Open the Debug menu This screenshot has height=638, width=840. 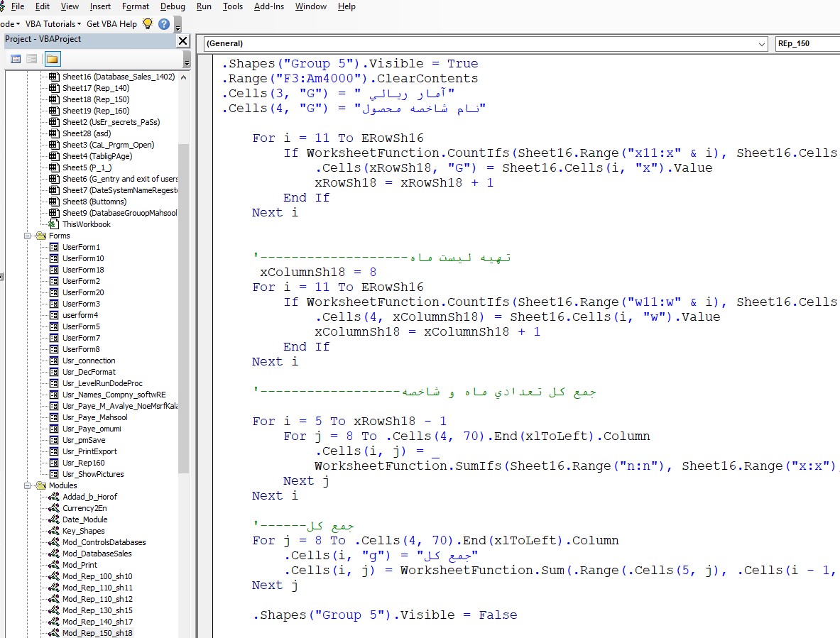coord(173,6)
